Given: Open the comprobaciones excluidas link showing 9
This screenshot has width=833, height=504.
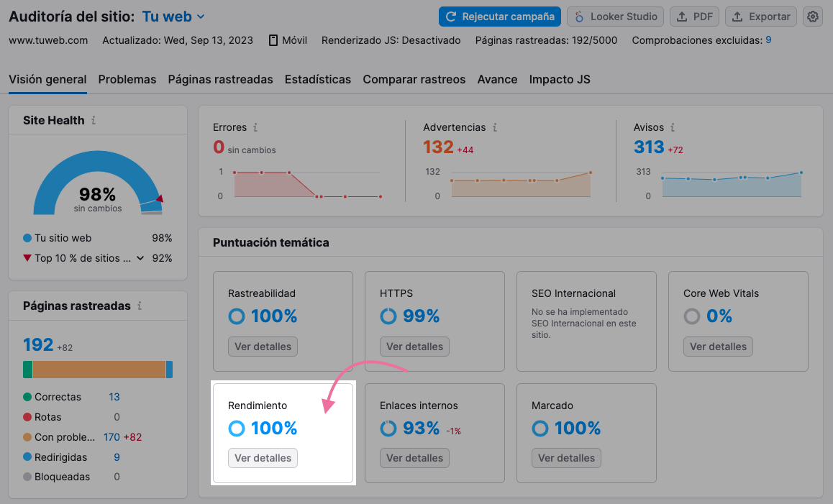Looking at the screenshot, I should tap(768, 40).
